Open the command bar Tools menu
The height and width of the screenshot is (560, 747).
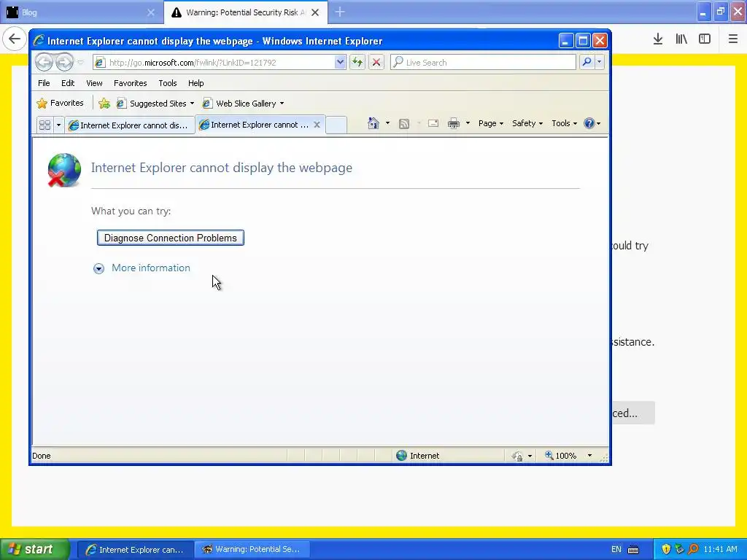[x=564, y=123]
